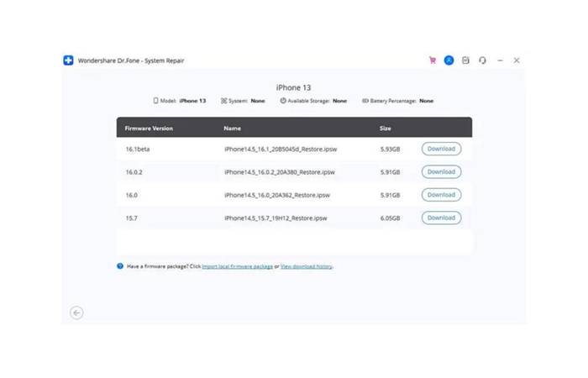
Task: Click the Firmware Version column header
Action: [149, 129]
